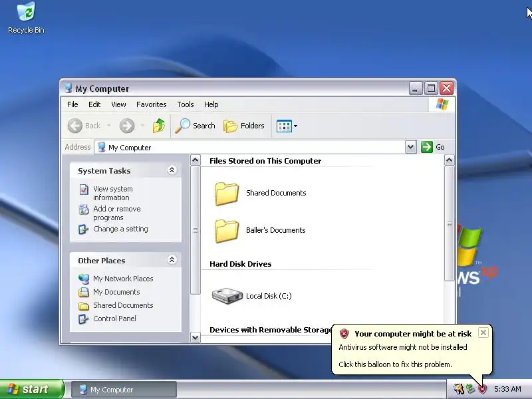Close the security warning balloon

point(483,332)
